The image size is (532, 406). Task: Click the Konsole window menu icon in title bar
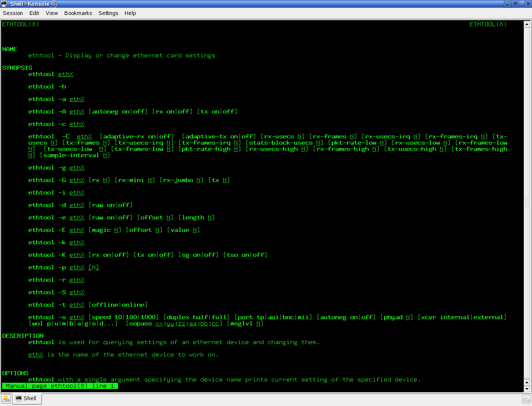[x=4, y=4]
